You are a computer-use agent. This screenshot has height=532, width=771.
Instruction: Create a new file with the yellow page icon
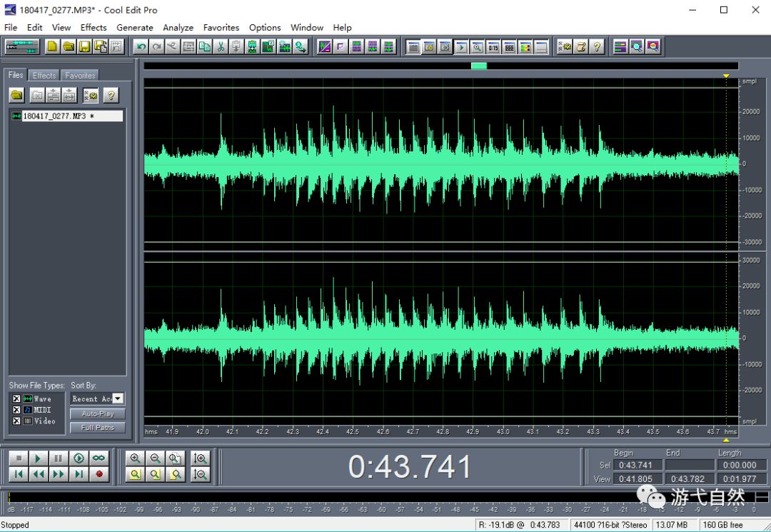tap(52, 46)
